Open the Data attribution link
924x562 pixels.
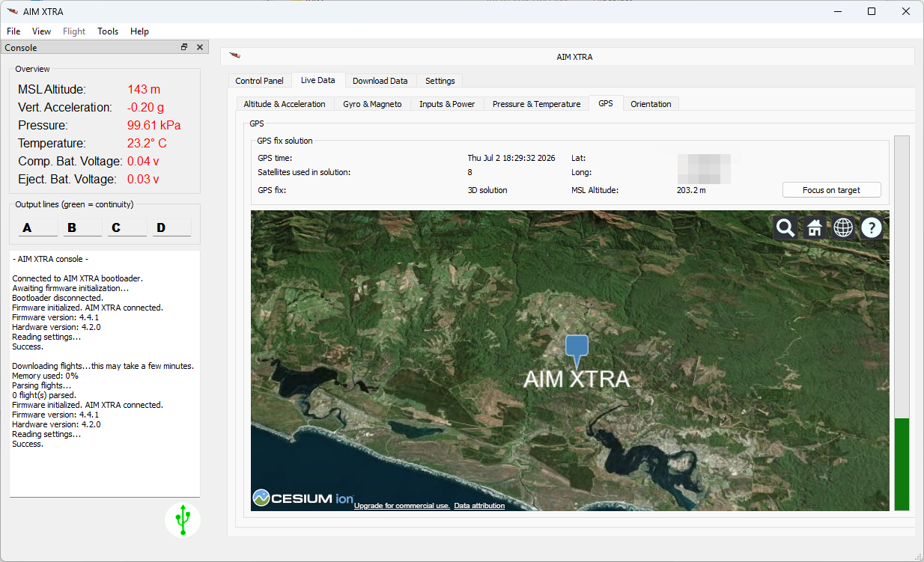pyautogui.click(x=479, y=506)
